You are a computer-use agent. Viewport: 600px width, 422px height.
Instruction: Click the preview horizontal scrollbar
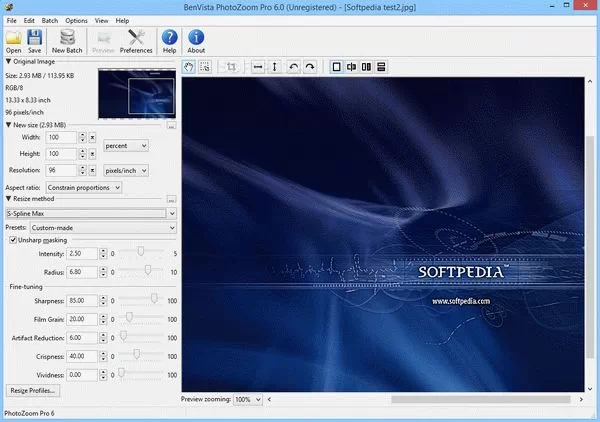pyautogui.click(x=481, y=399)
